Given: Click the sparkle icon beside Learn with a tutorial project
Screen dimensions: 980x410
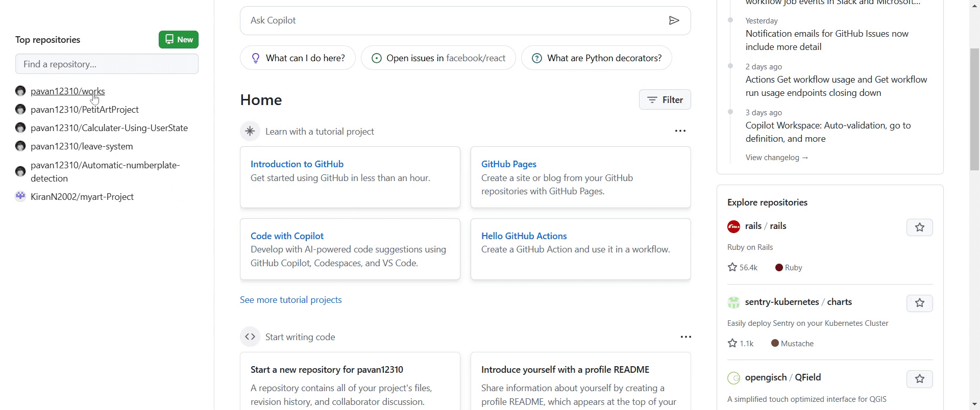Looking at the screenshot, I should point(250,132).
